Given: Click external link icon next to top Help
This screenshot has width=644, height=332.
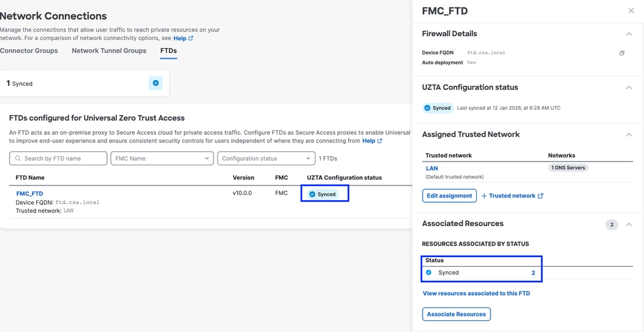Looking at the screenshot, I should tap(190, 38).
